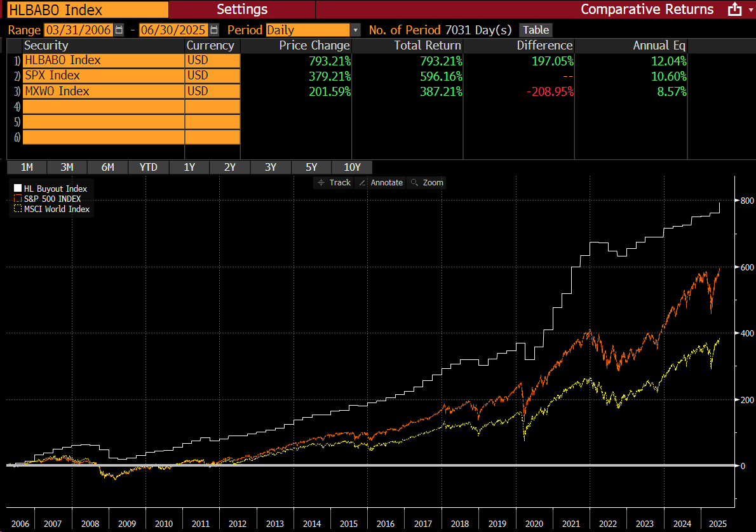The width and height of the screenshot is (756, 532).
Task: Switch to the 5Y range tab
Action: coord(311,168)
